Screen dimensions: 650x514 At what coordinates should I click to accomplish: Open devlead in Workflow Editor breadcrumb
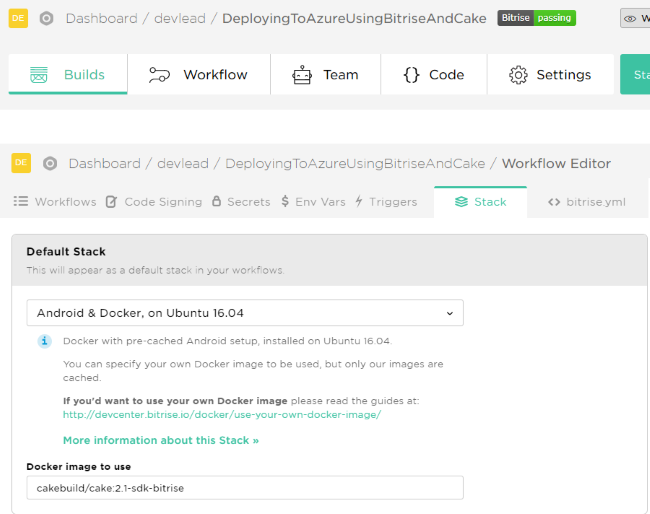click(x=183, y=163)
